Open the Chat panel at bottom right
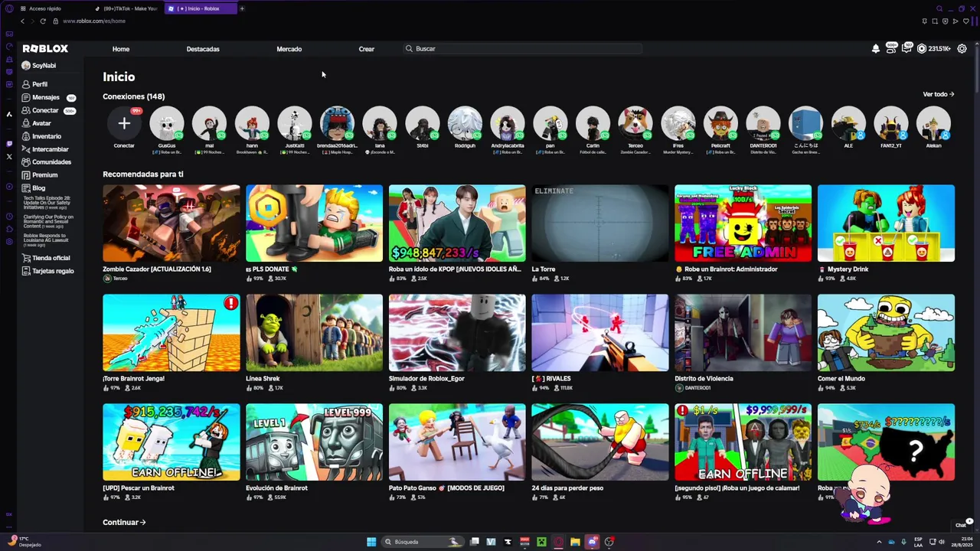The height and width of the screenshot is (551, 980). click(962, 524)
